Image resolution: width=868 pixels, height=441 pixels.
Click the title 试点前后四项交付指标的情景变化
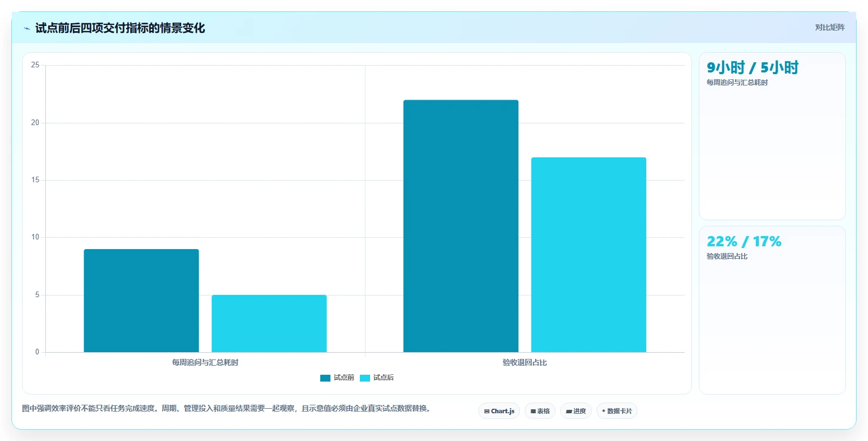120,28
